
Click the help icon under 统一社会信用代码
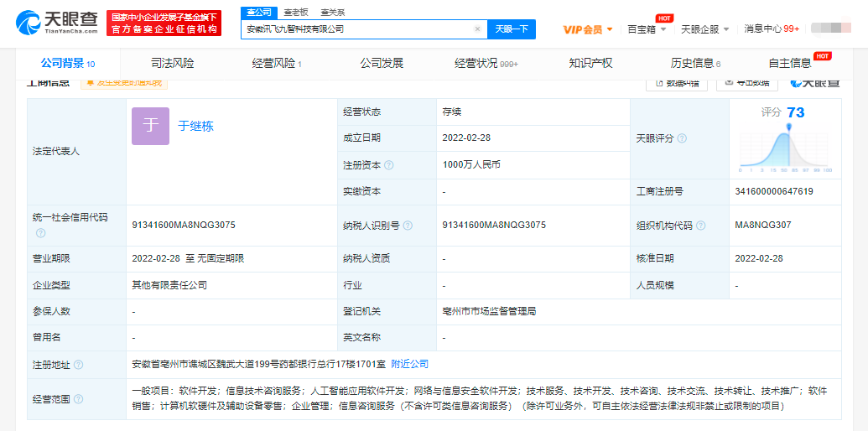(x=40, y=233)
